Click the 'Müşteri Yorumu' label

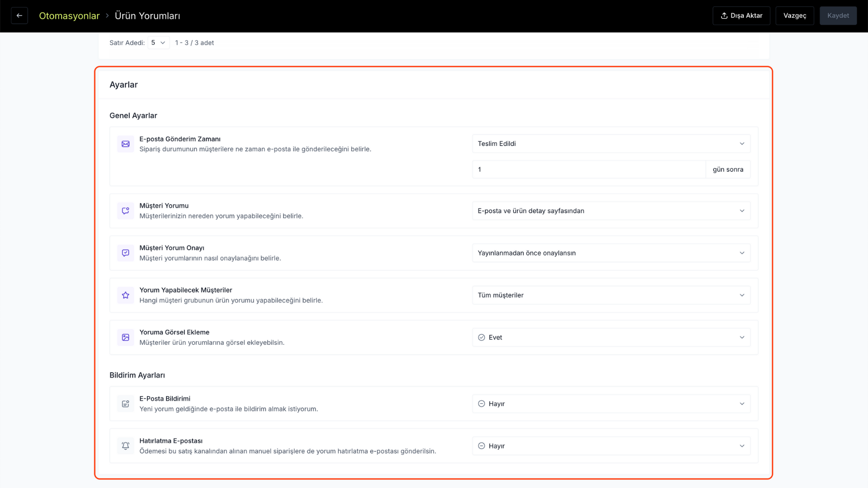(164, 206)
